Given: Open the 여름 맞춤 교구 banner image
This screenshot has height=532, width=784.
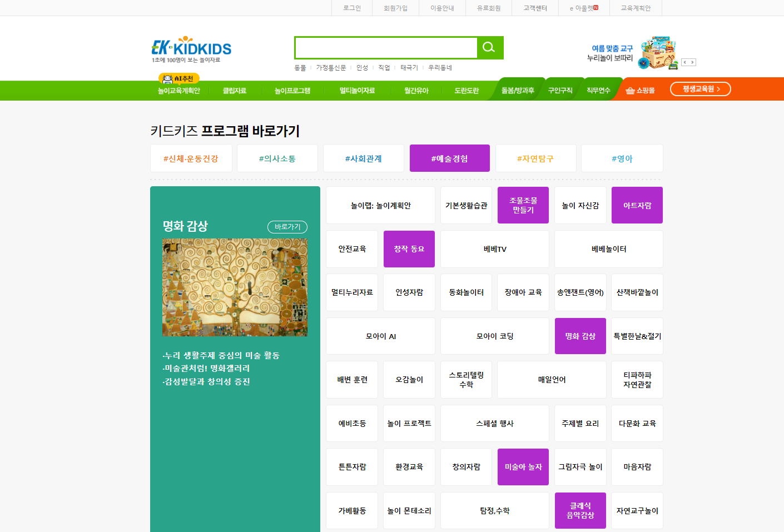Looking at the screenshot, I should (633, 53).
